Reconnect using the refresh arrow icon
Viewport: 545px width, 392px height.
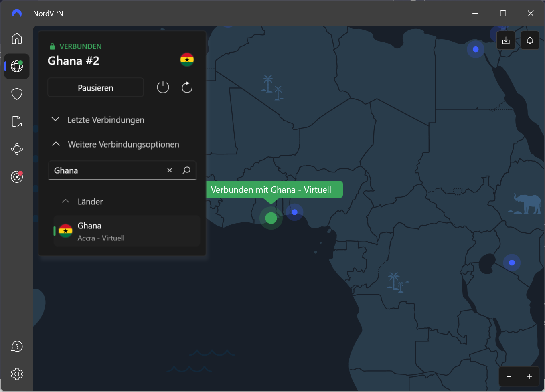(x=187, y=87)
